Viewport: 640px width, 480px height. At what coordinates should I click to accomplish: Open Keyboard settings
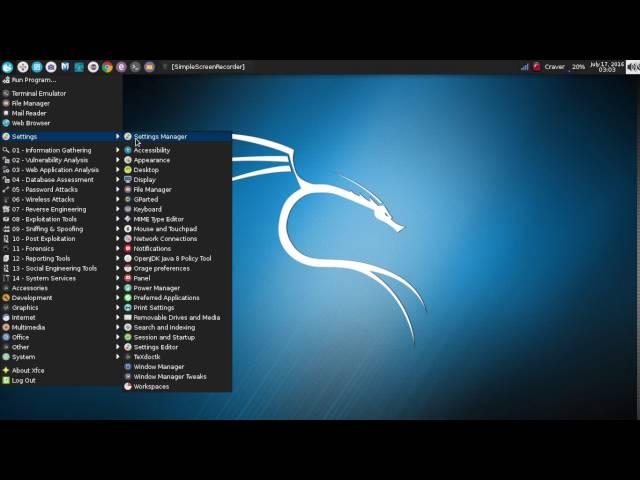tap(177, 209)
